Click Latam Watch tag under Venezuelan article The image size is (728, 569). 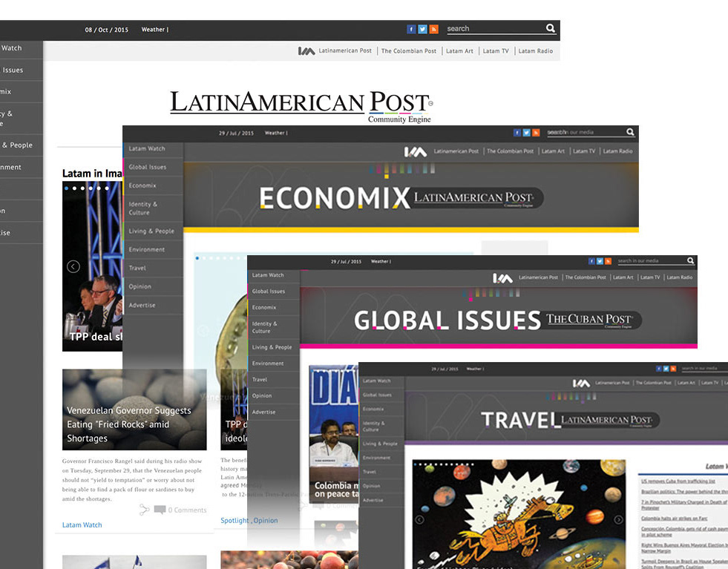click(82, 525)
